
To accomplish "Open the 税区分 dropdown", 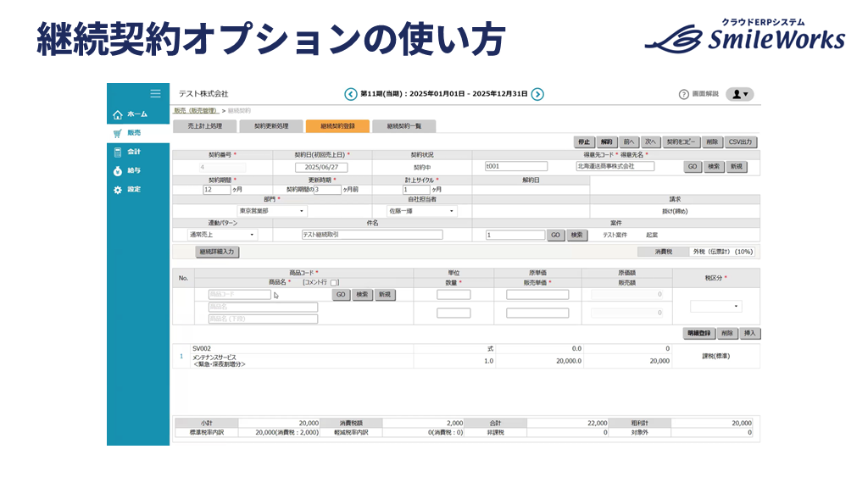I will 715,306.
